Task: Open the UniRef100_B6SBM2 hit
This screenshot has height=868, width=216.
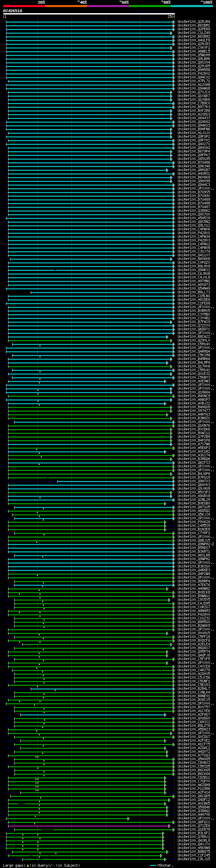Action: pos(194,37)
